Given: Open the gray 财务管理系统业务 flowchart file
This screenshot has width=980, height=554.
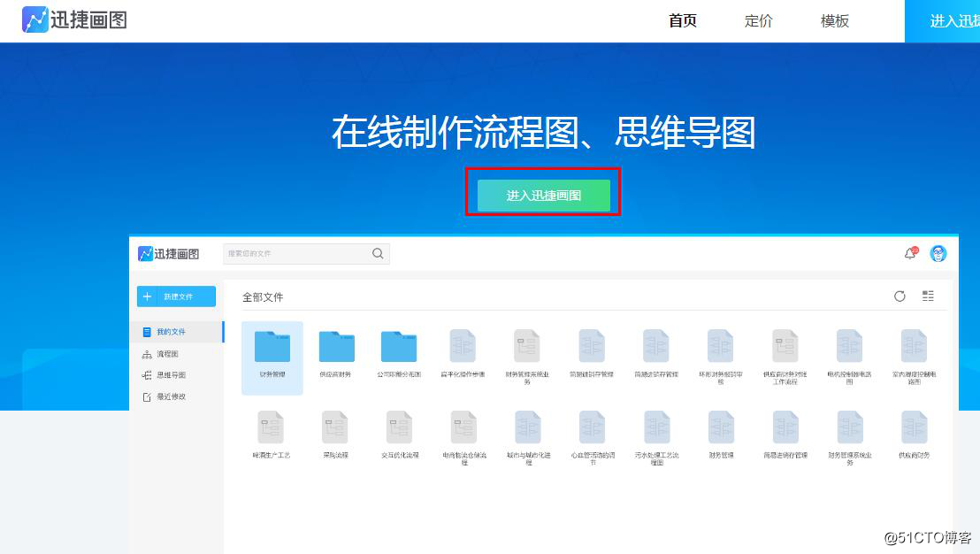Looking at the screenshot, I should [527, 355].
